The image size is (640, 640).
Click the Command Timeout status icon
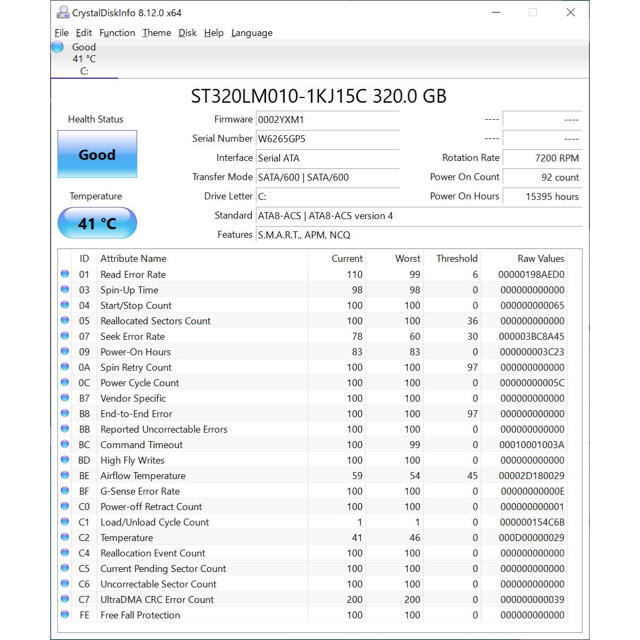(65, 444)
